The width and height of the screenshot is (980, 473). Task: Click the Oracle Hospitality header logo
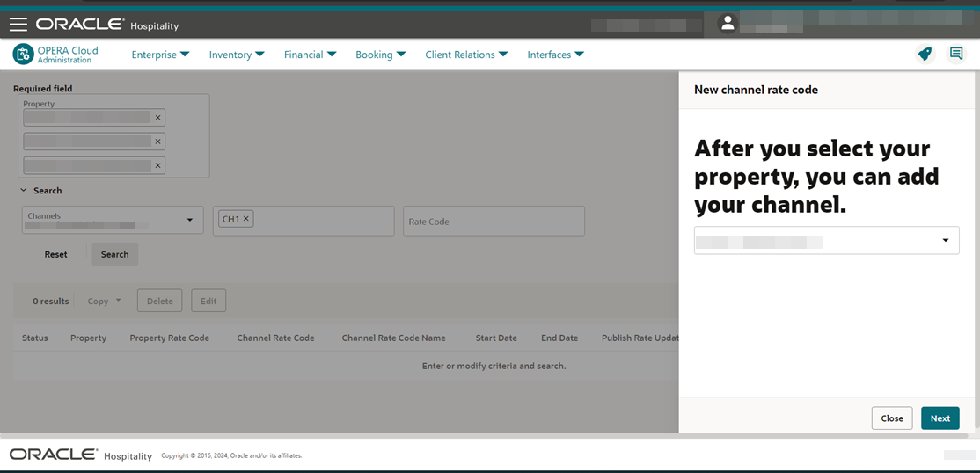pos(106,25)
